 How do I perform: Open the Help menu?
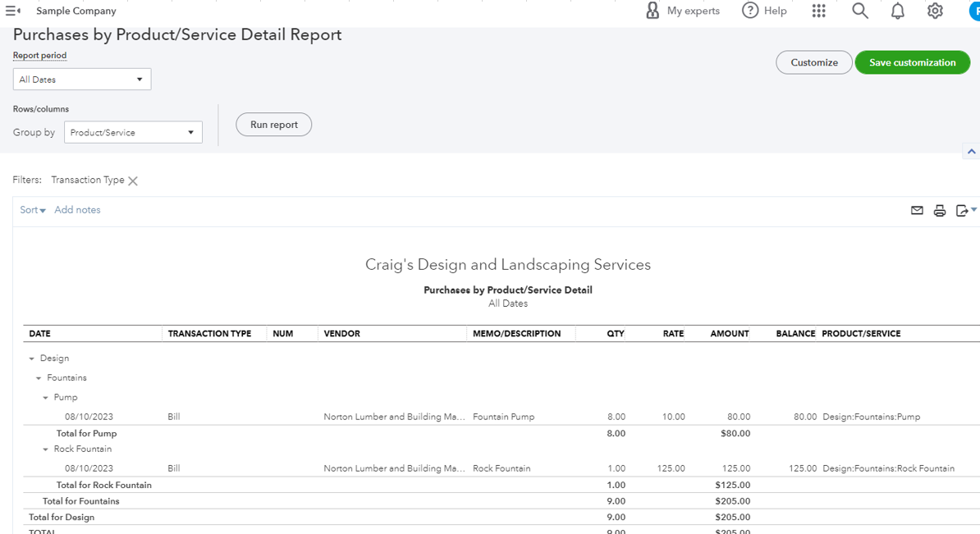(x=764, y=11)
